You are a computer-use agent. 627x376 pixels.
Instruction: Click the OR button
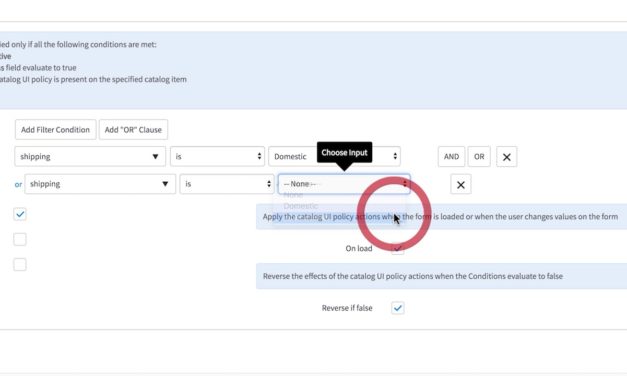click(479, 156)
